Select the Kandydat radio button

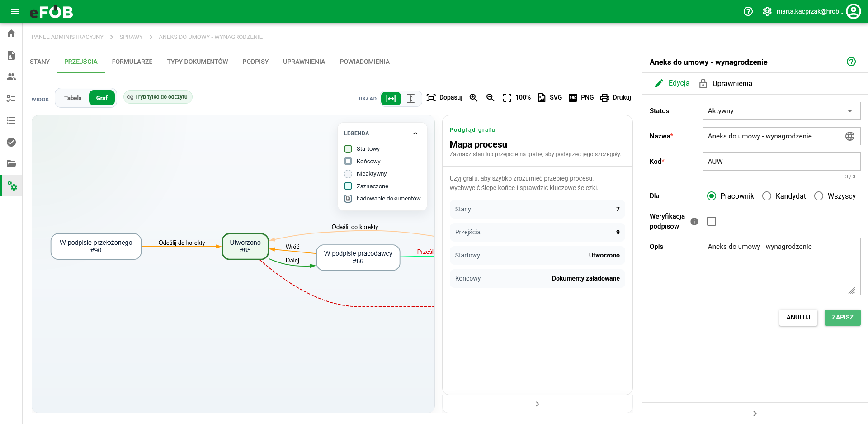tap(767, 196)
